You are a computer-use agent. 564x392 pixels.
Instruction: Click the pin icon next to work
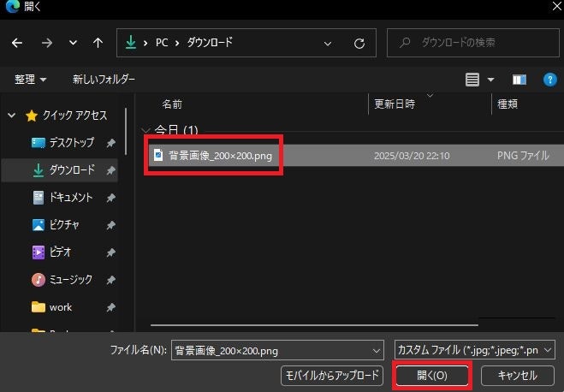(110, 307)
